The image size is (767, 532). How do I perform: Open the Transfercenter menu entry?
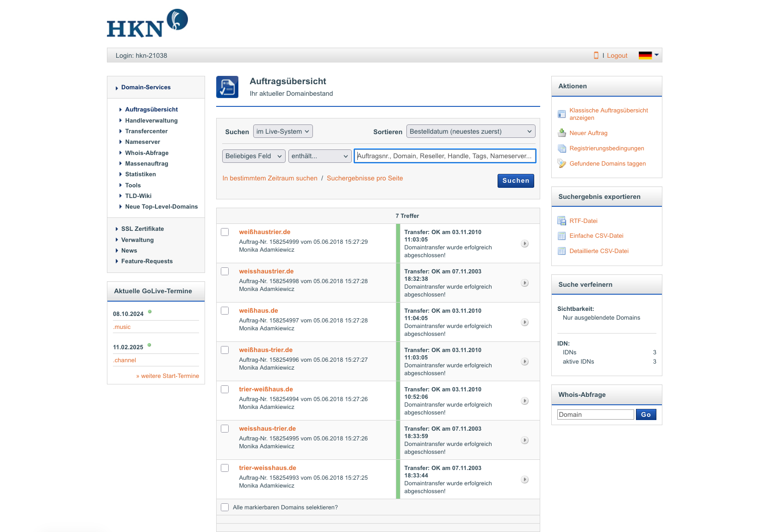pyautogui.click(x=146, y=131)
